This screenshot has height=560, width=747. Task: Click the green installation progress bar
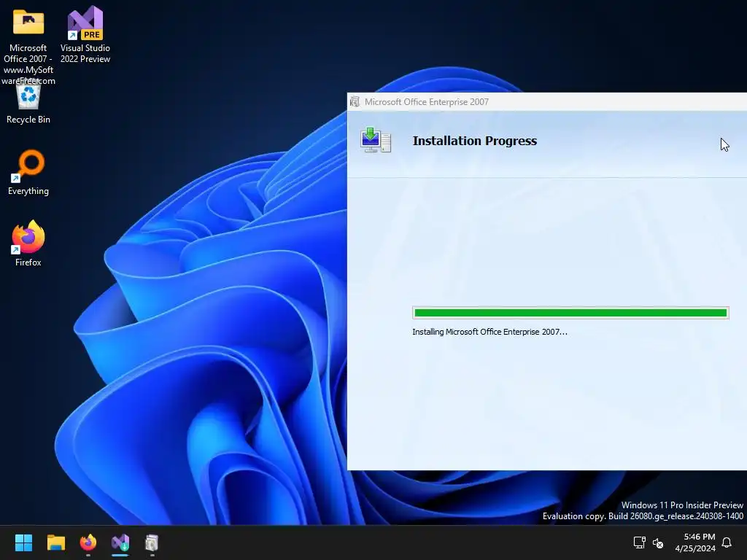pyautogui.click(x=570, y=313)
